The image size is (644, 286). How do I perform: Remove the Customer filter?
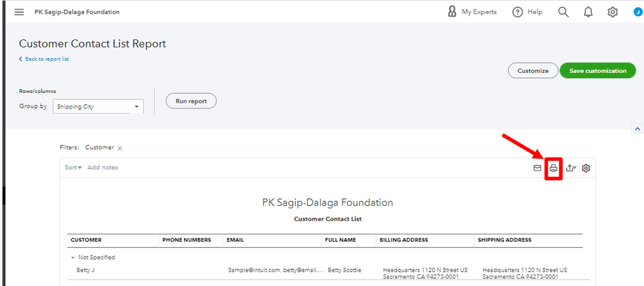[x=120, y=148]
